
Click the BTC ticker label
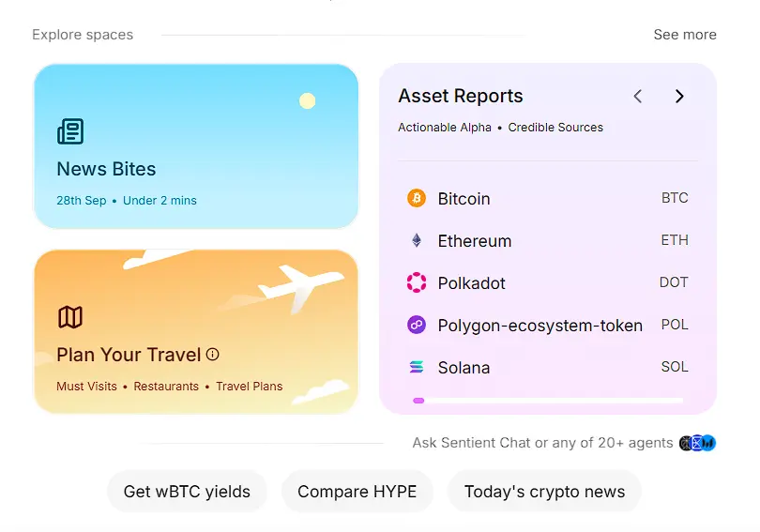675,198
